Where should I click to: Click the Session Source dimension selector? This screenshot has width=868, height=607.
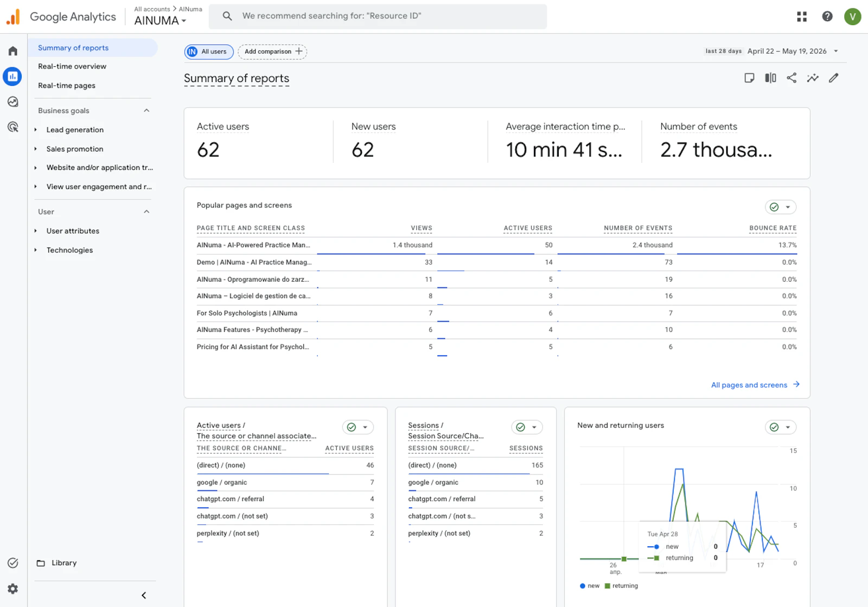click(446, 436)
